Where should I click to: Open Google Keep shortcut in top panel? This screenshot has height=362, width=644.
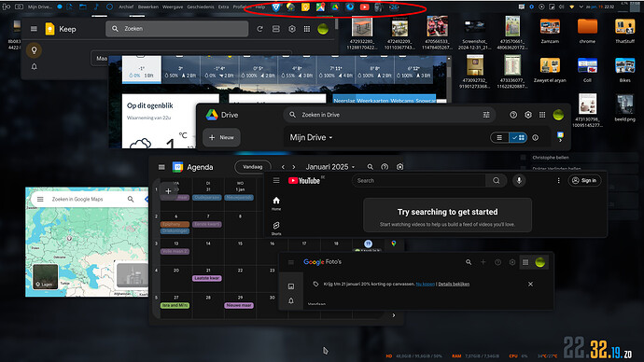coord(305,7)
